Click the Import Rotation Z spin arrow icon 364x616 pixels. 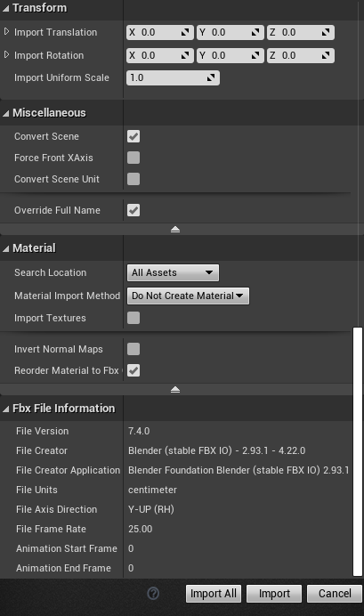pos(326,56)
